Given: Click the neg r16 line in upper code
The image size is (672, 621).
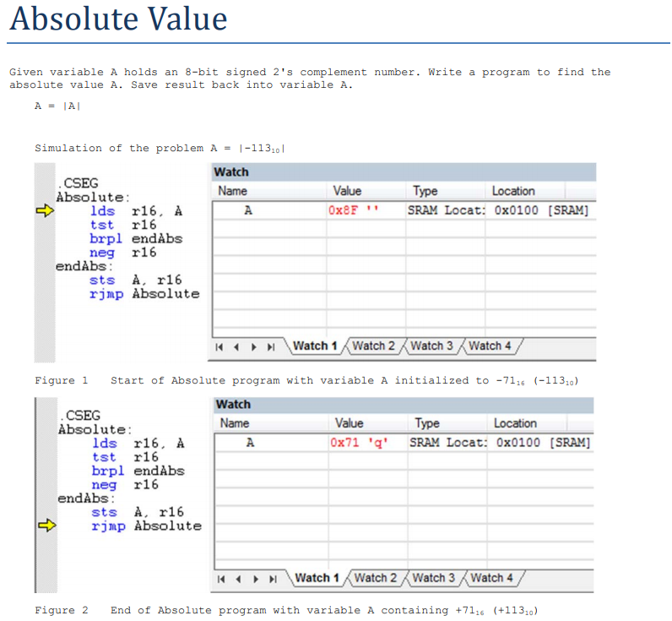Looking at the screenshot, I should tap(122, 252).
